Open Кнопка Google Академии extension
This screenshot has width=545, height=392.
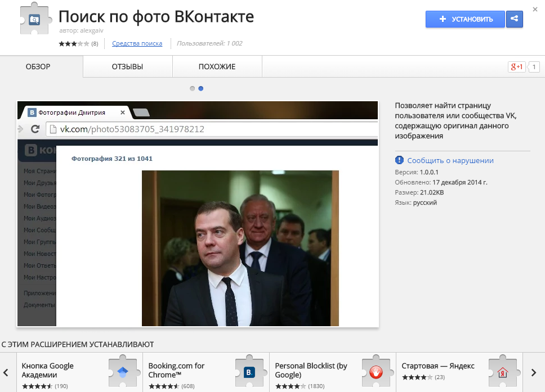click(x=79, y=372)
